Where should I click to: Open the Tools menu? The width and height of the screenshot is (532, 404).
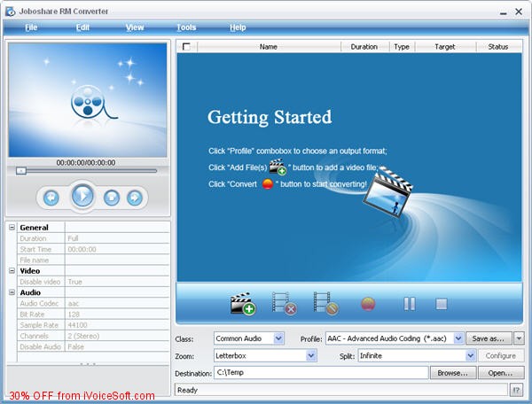186,27
